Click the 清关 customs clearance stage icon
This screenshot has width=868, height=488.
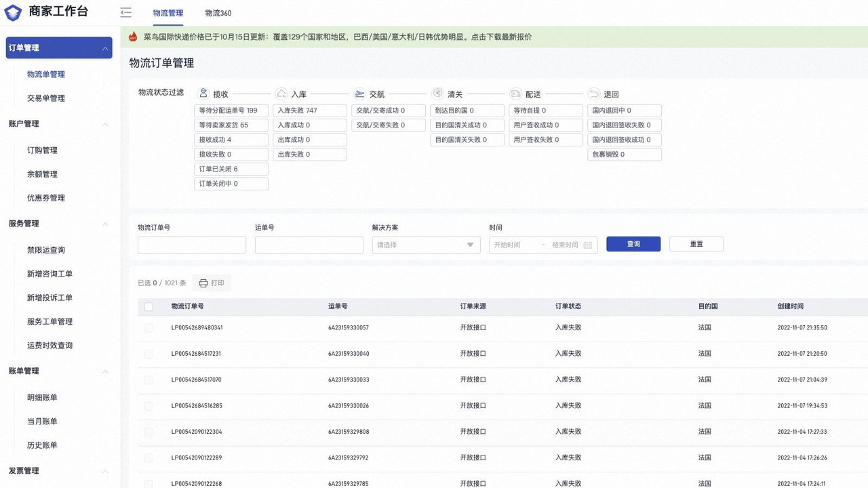point(437,94)
